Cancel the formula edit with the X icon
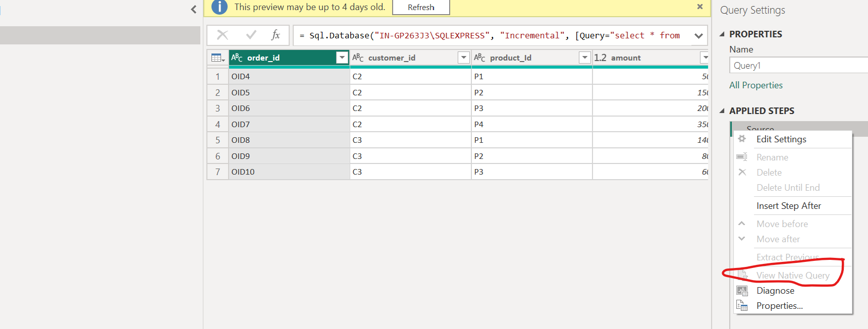868x329 pixels. pyautogui.click(x=223, y=35)
